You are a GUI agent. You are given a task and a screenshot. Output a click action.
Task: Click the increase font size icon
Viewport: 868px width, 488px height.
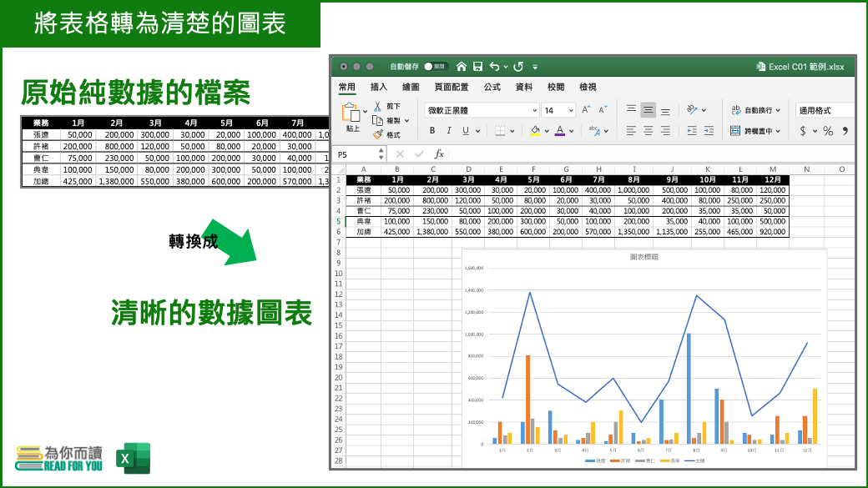586,109
